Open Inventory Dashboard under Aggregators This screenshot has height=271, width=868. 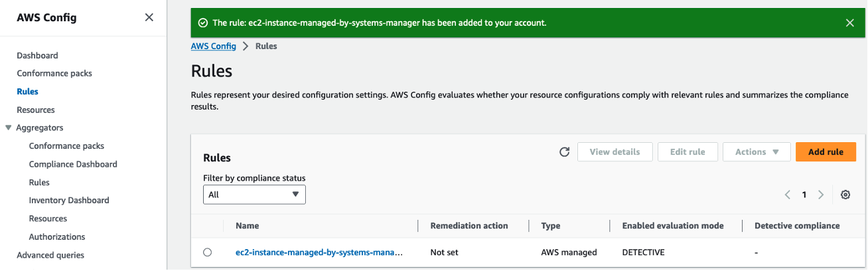pos(69,200)
